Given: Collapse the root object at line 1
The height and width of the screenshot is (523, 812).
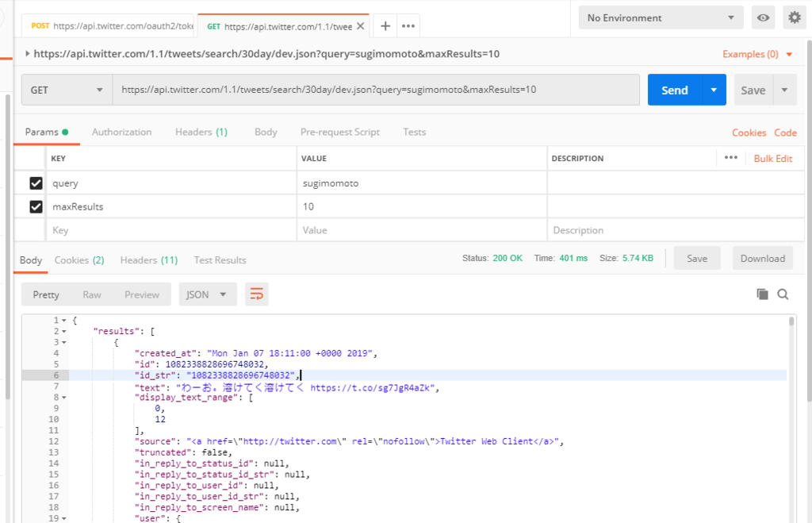Looking at the screenshot, I should pyautogui.click(x=64, y=321).
